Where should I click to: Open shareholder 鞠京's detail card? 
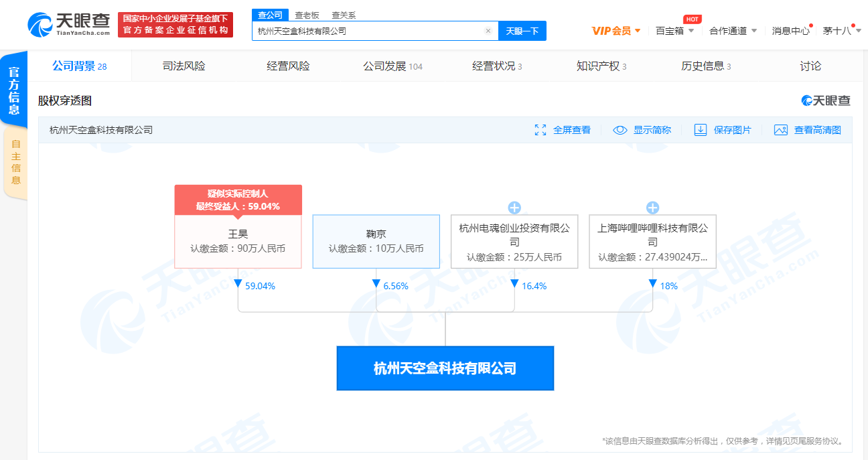click(376, 242)
